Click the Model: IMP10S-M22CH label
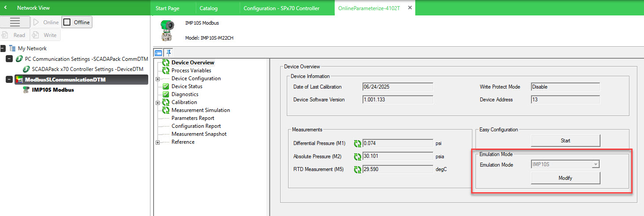 tap(209, 38)
